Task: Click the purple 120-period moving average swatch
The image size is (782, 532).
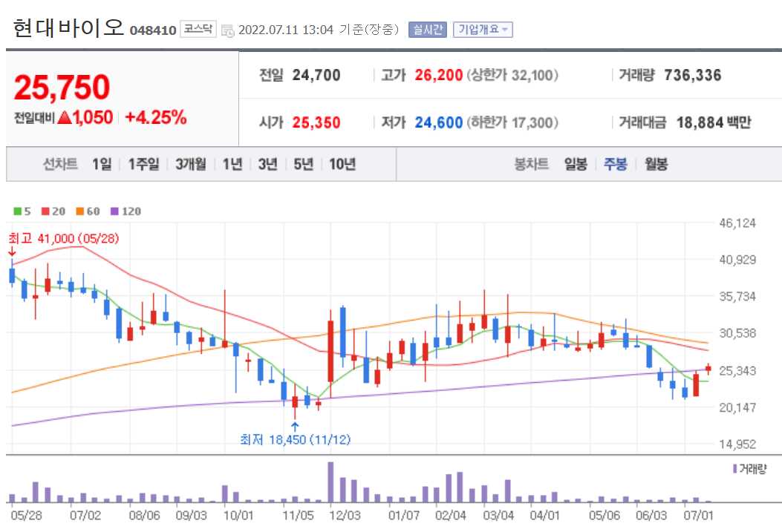Action: [x=114, y=211]
